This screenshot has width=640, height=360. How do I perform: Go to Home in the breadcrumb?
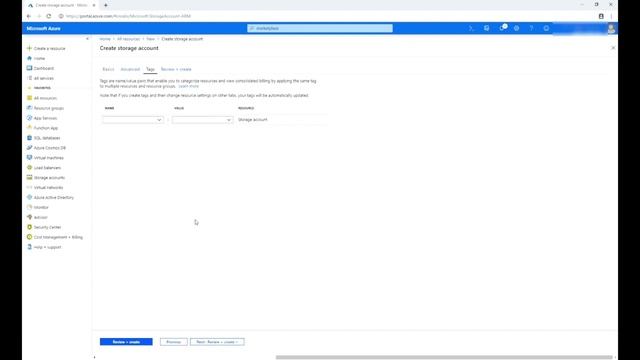105,39
